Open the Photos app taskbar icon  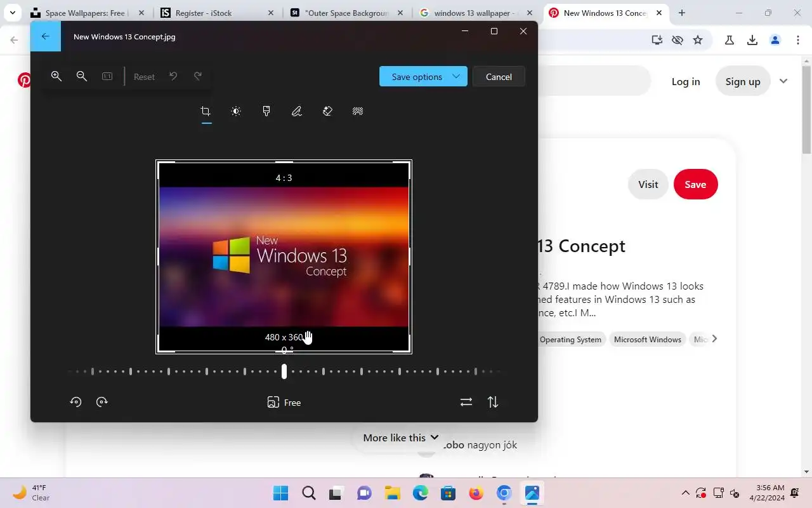532,493
